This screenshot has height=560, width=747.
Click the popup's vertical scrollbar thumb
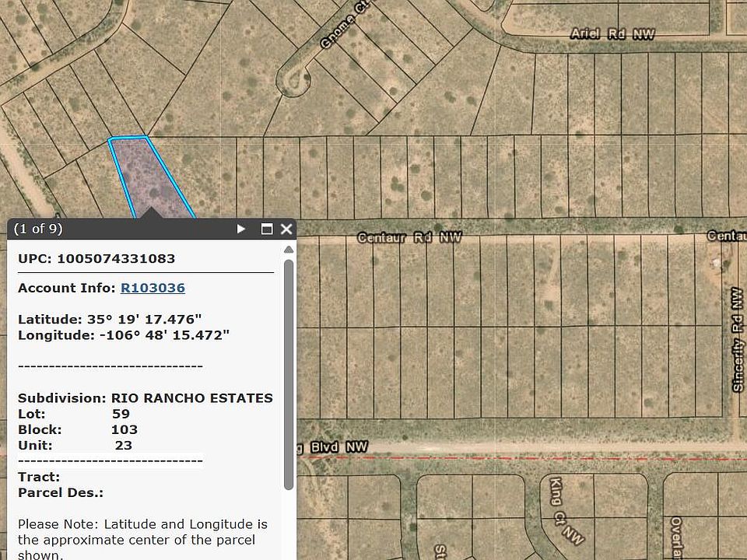[x=289, y=373]
